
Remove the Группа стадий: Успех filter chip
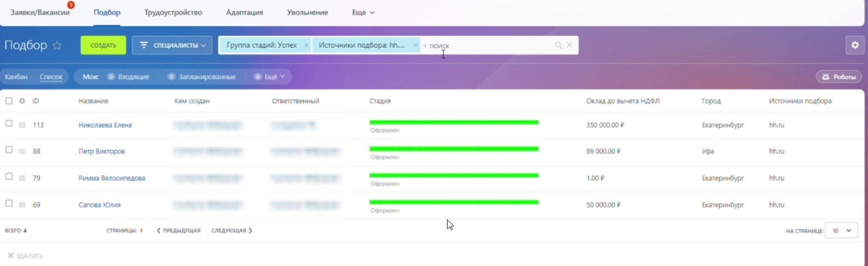tap(305, 45)
